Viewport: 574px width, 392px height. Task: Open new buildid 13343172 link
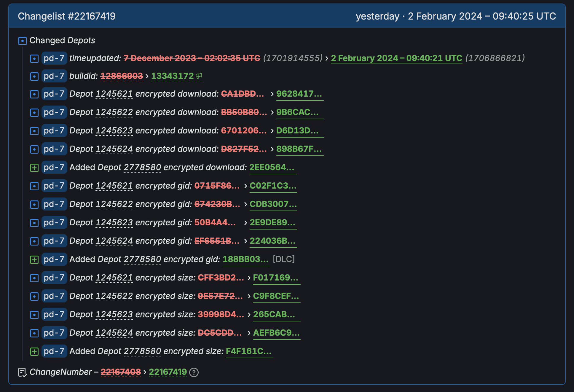click(x=172, y=76)
